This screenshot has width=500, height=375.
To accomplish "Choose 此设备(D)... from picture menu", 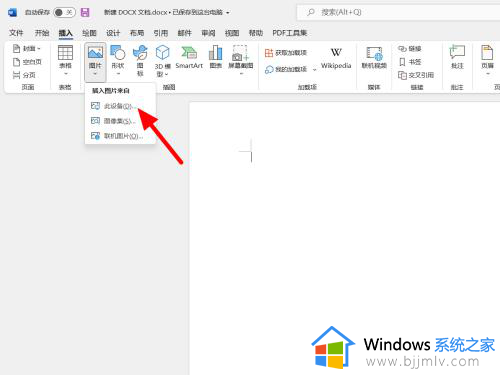I will 120,106.
